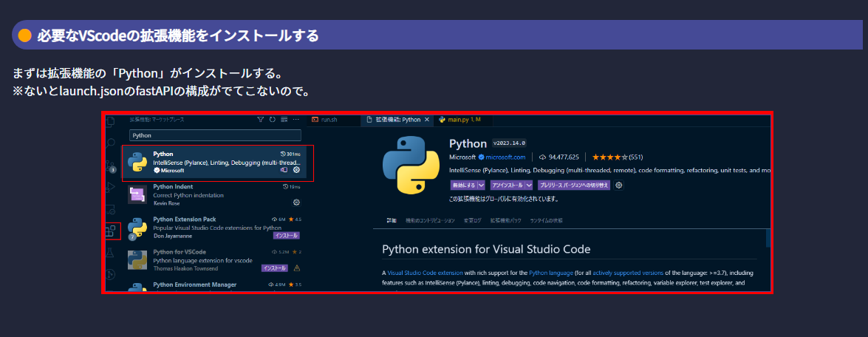The height and width of the screenshot is (337, 868).
Task: Click the filter extensions funnel icon
Action: click(260, 120)
